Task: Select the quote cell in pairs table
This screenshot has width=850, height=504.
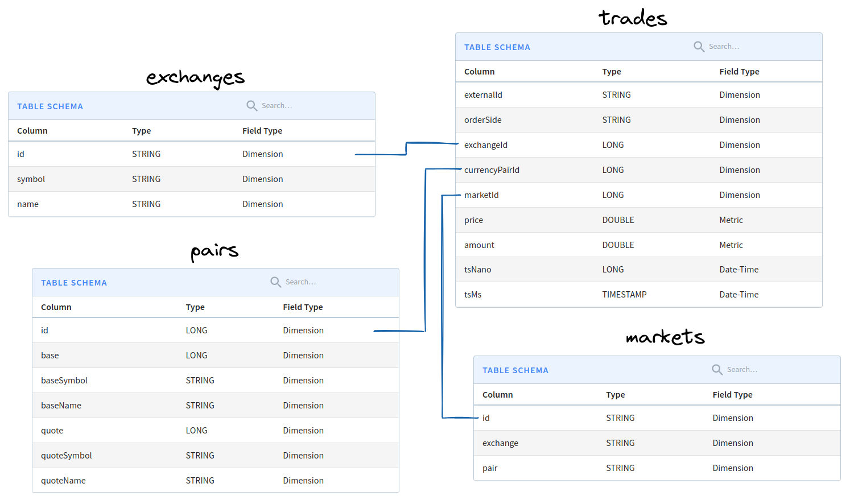Action: [x=52, y=431]
